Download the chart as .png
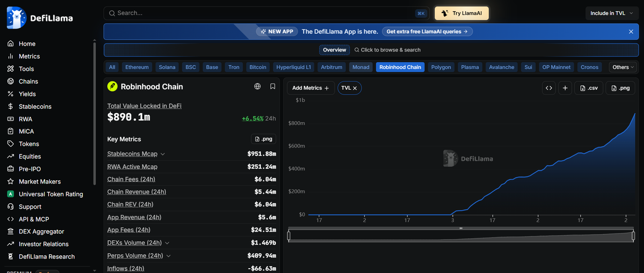The image size is (644, 273). pyautogui.click(x=620, y=88)
